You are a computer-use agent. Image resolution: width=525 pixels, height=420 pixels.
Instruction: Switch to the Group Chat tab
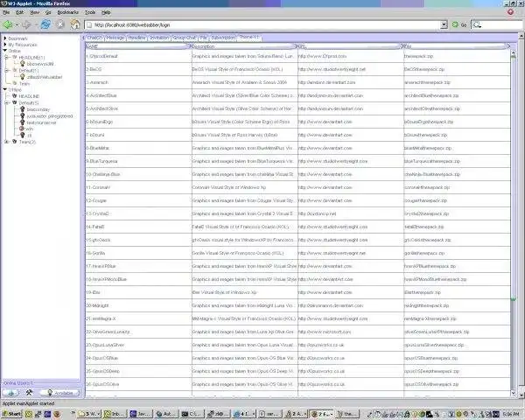(x=184, y=38)
